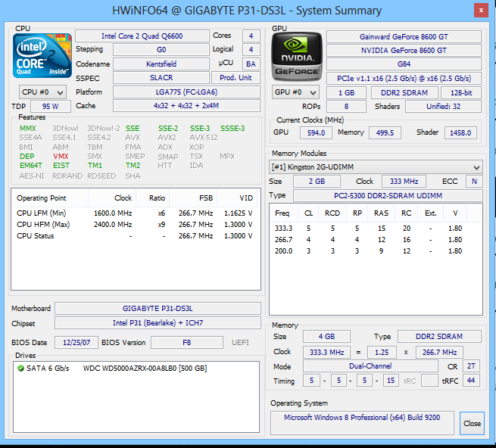
Task: Select the CPU LFM (Min) operating point row
Action: point(135,213)
